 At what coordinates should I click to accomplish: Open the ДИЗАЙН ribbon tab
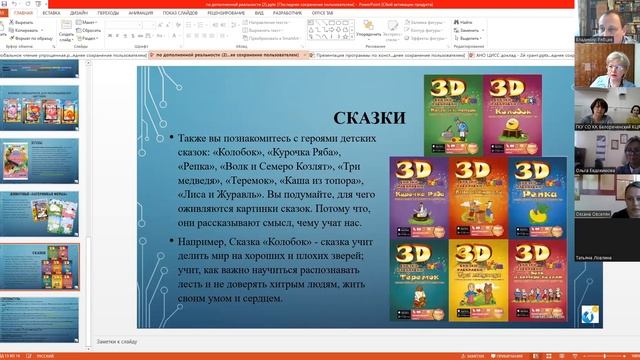click(79, 13)
